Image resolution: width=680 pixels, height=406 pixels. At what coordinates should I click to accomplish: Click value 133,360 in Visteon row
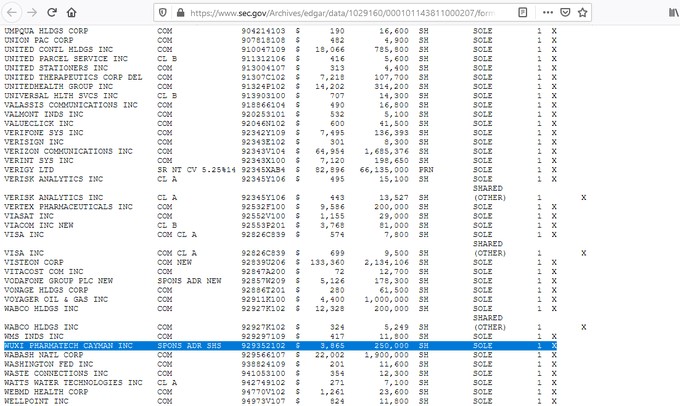point(327,262)
